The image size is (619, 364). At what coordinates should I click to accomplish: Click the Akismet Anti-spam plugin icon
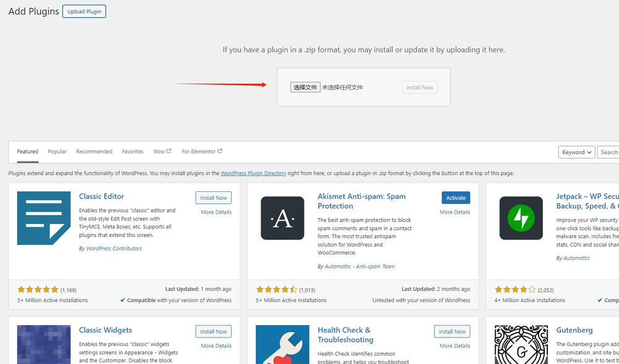coord(282,218)
